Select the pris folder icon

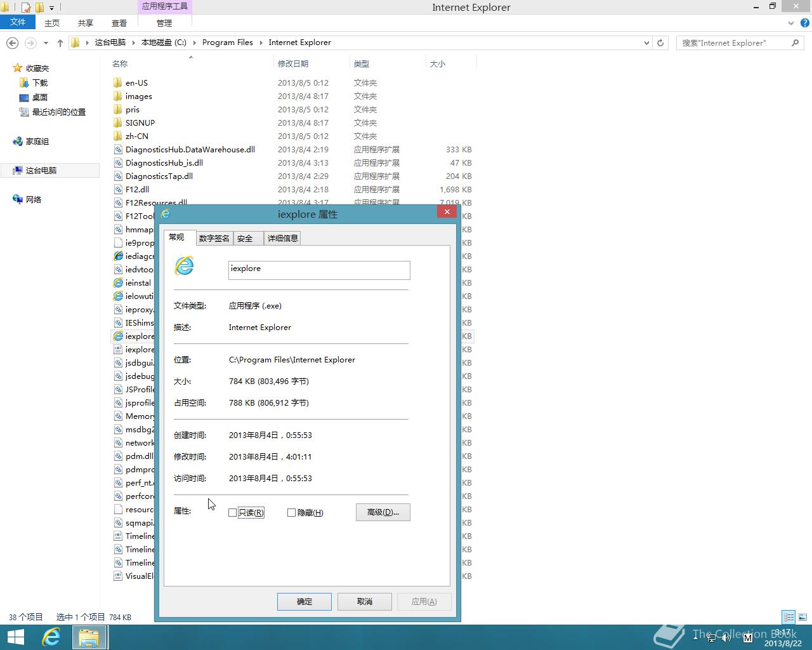coord(118,109)
